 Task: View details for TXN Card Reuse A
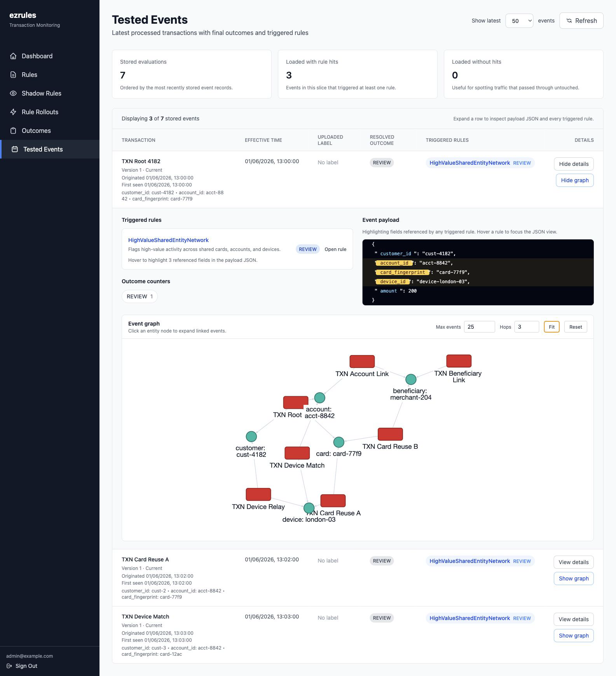click(574, 562)
